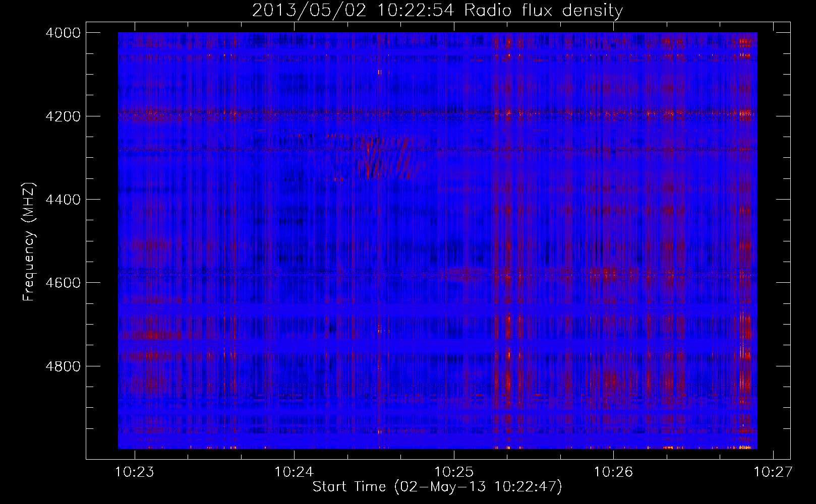The height and width of the screenshot is (504, 816).
Task: Click the 4400 frequency axis label
Action: tap(63, 200)
